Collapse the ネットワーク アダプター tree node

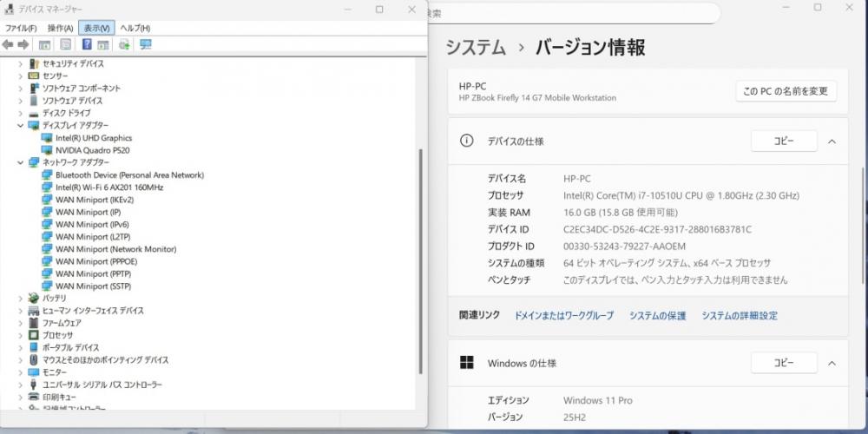[x=21, y=163]
